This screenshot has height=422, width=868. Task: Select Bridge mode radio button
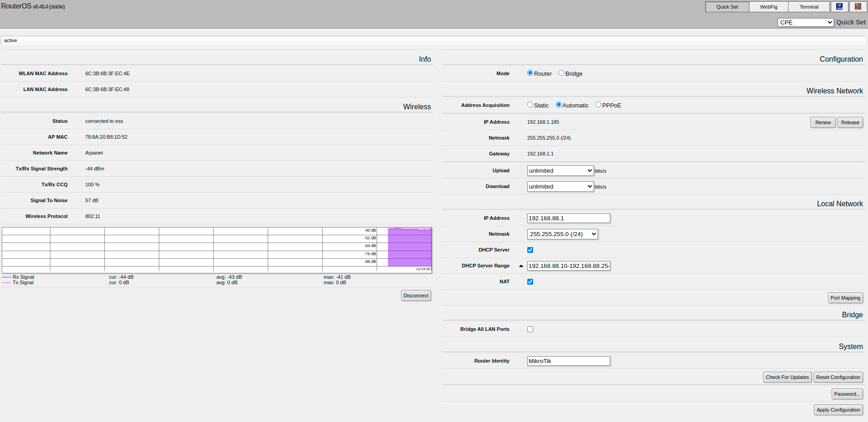[561, 73]
